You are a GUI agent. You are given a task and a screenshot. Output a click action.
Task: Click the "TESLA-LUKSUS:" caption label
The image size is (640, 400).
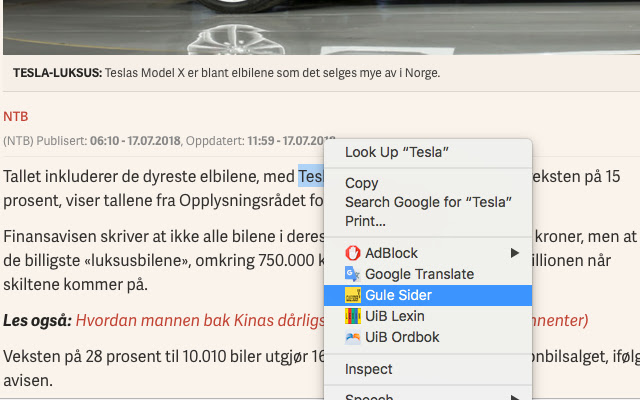(57, 73)
